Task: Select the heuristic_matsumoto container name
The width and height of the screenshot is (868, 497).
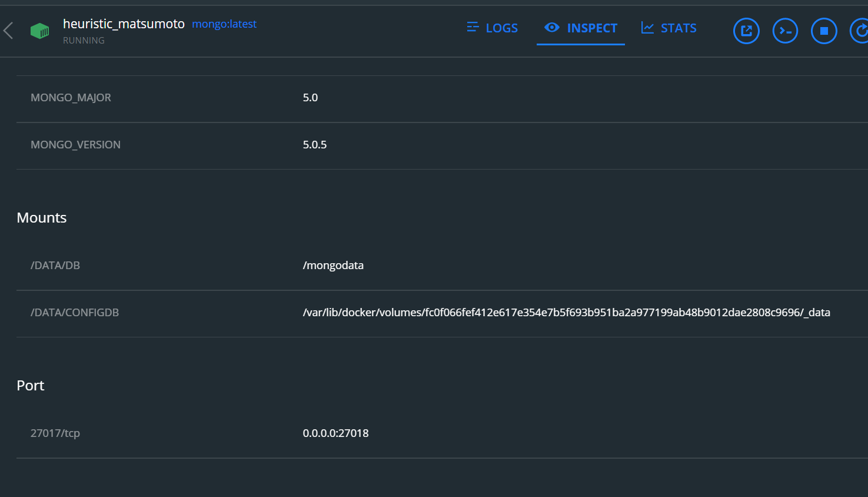Action: [x=124, y=24]
